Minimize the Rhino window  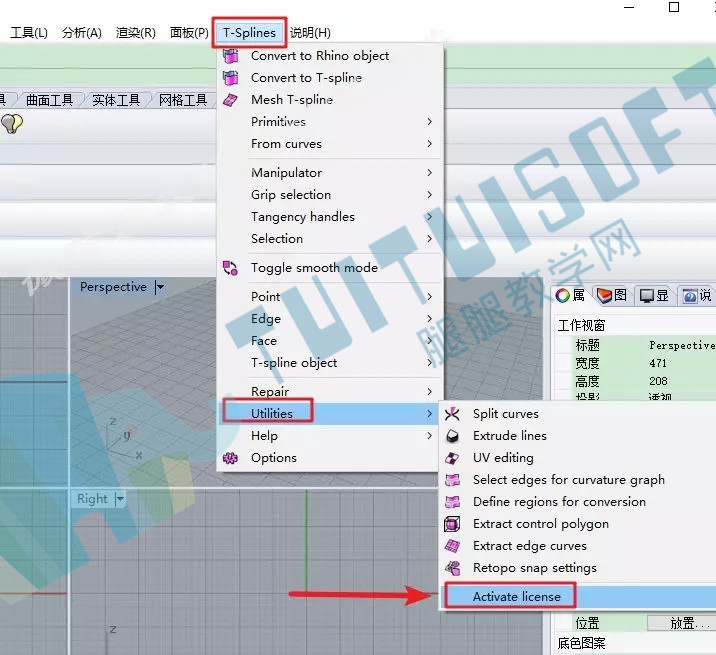click(629, 7)
